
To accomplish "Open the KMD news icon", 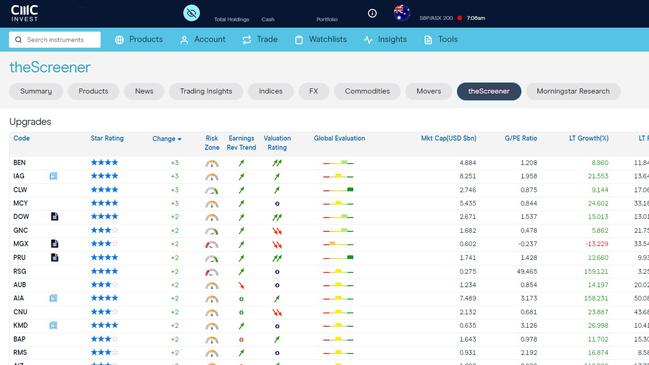I will coord(53,326).
